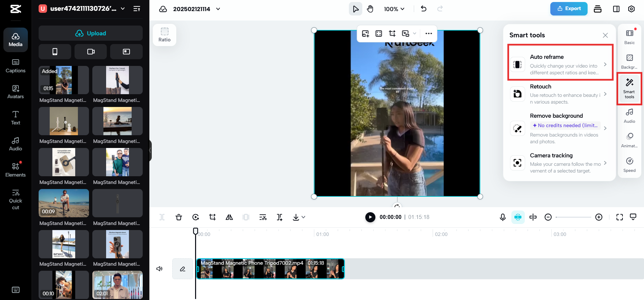The height and width of the screenshot is (300, 644).
Task: Switch to the Speed tab
Action: [x=629, y=165]
